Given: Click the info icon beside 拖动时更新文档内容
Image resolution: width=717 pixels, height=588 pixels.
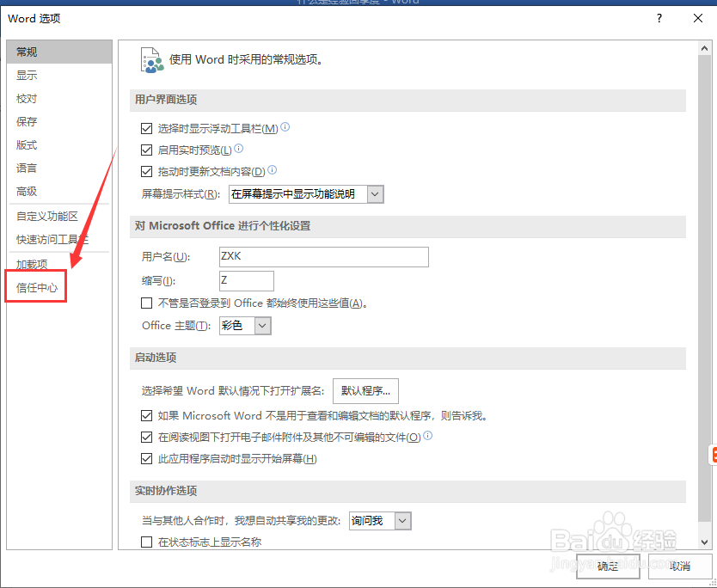Looking at the screenshot, I should tap(272, 170).
